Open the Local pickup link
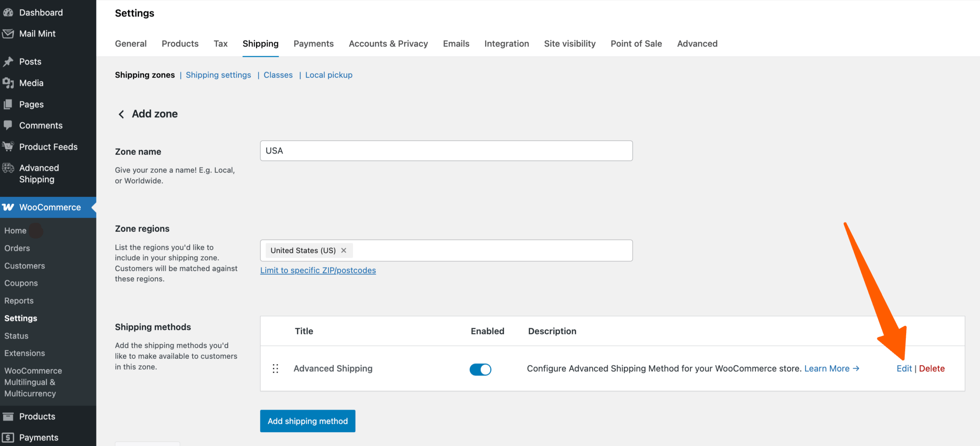The height and width of the screenshot is (446, 980). [328, 75]
